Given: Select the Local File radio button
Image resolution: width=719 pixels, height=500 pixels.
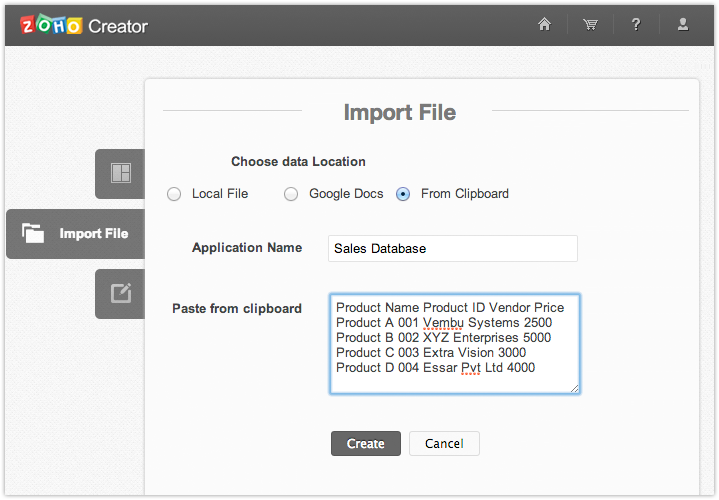Looking at the screenshot, I should (174, 194).
